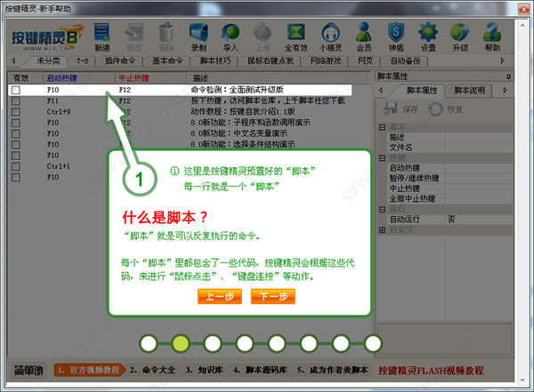Click the 自动运行 value 否
The image size is (534, 392).
pos(451,220)
